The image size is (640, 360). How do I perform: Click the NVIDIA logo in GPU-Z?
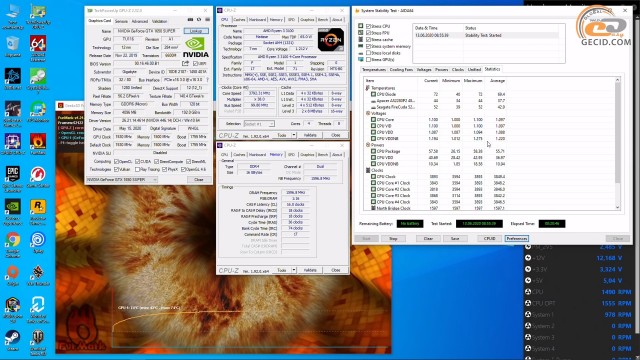click(x=196, y=47)
